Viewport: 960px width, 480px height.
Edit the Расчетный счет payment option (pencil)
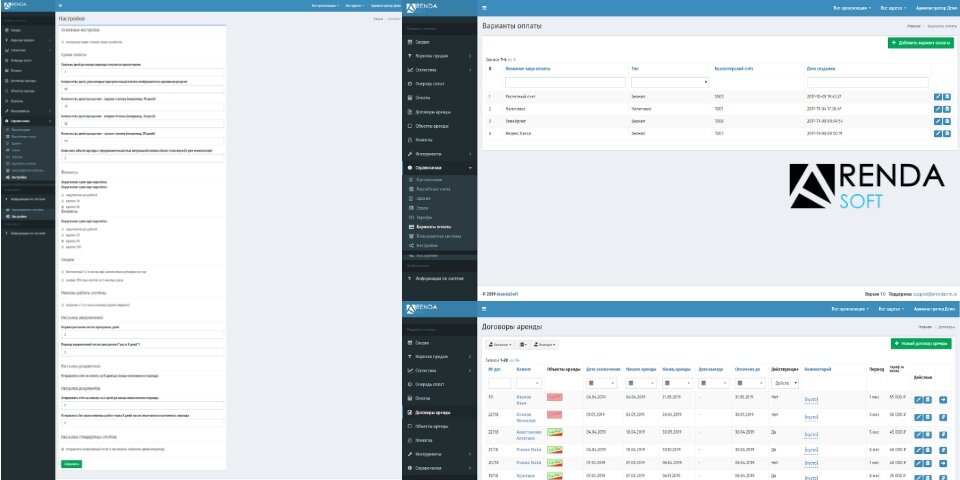point(937,97)
